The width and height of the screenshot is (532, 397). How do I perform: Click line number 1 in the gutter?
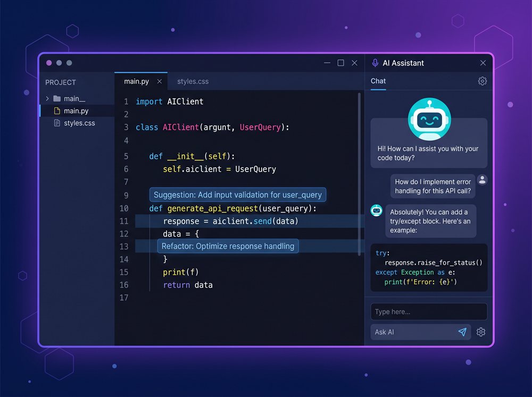[x=126, y=102]
